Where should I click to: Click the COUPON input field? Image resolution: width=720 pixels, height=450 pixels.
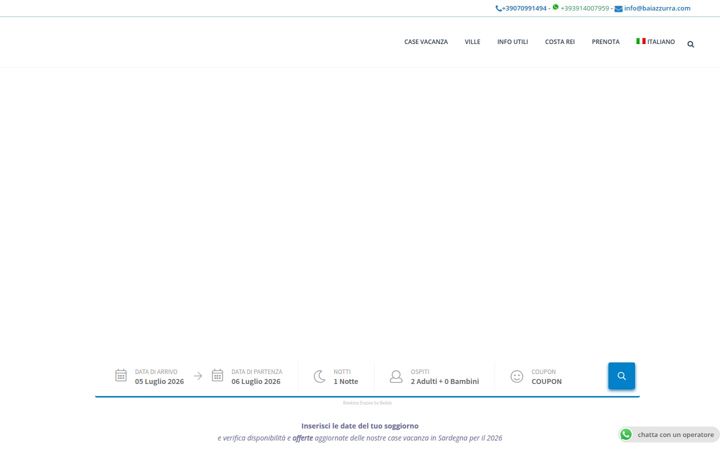[546, 382]
